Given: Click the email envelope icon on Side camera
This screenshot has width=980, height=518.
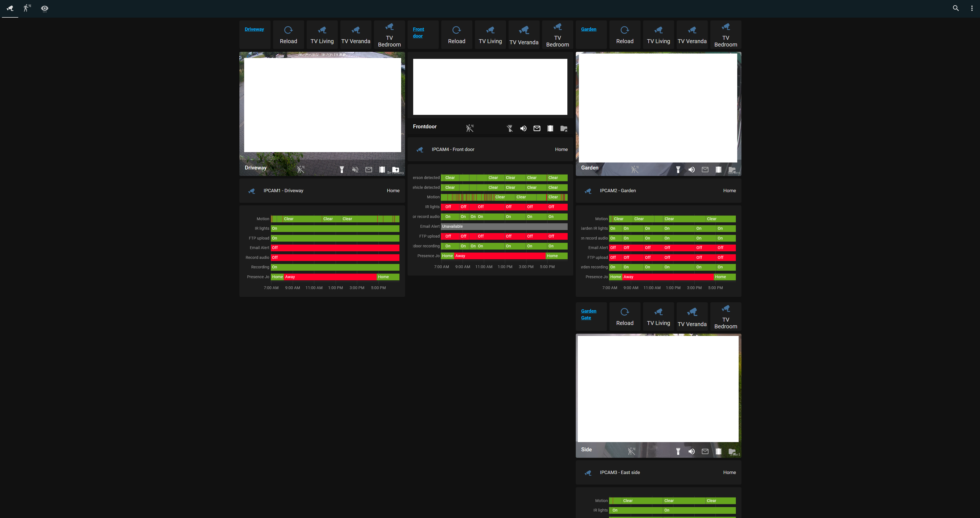Looking at the screenshot, I should click(705, 451).
